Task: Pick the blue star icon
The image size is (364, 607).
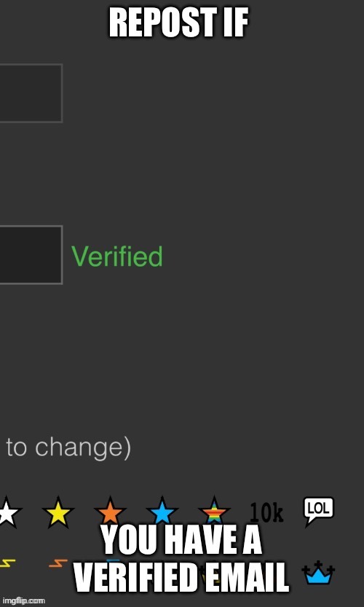Action: click(x=162, y=512)
